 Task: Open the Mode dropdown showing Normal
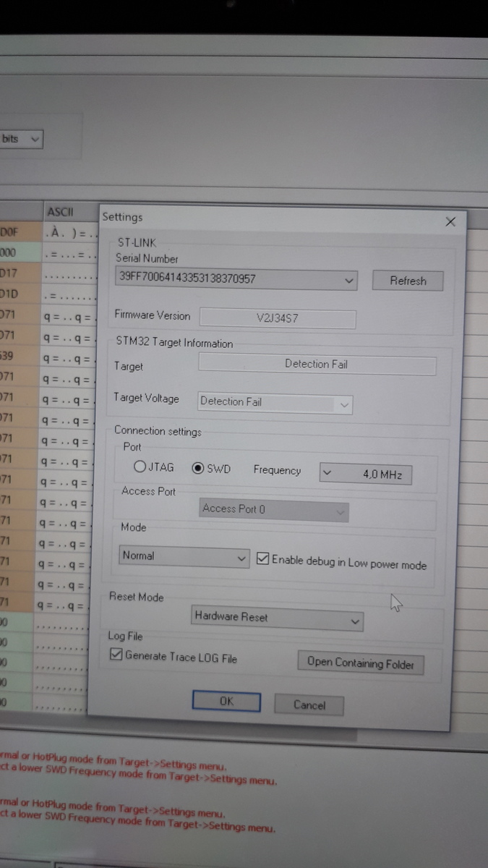(184, 556)
